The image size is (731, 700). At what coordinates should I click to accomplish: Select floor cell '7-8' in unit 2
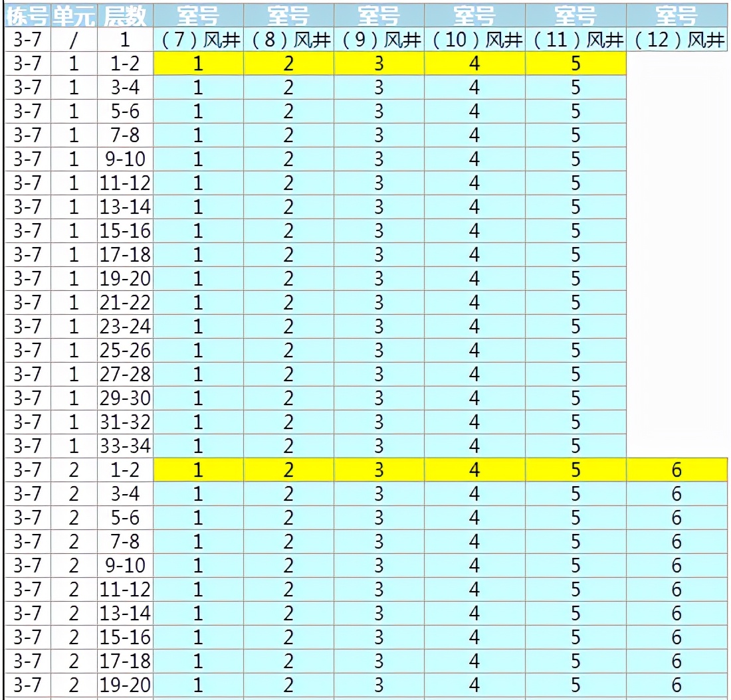125,541
